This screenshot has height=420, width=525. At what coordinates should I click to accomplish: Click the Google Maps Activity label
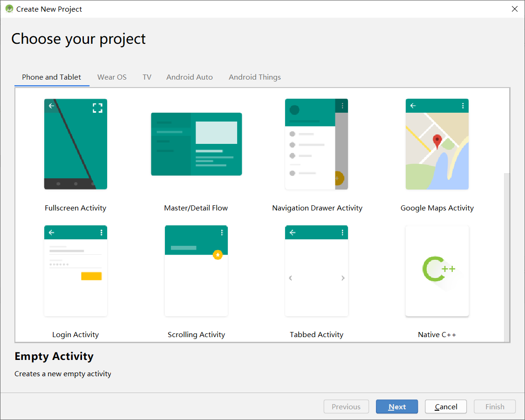437,208
